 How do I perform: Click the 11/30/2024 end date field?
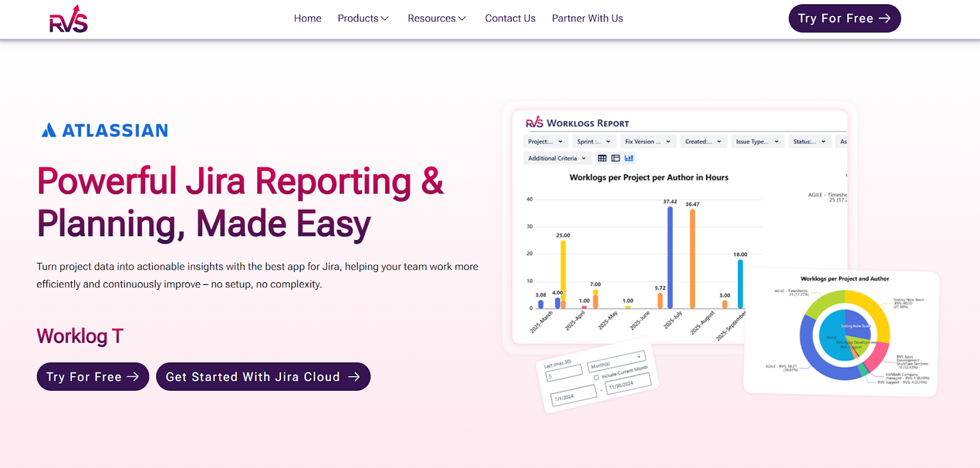[x=629, y=384]
